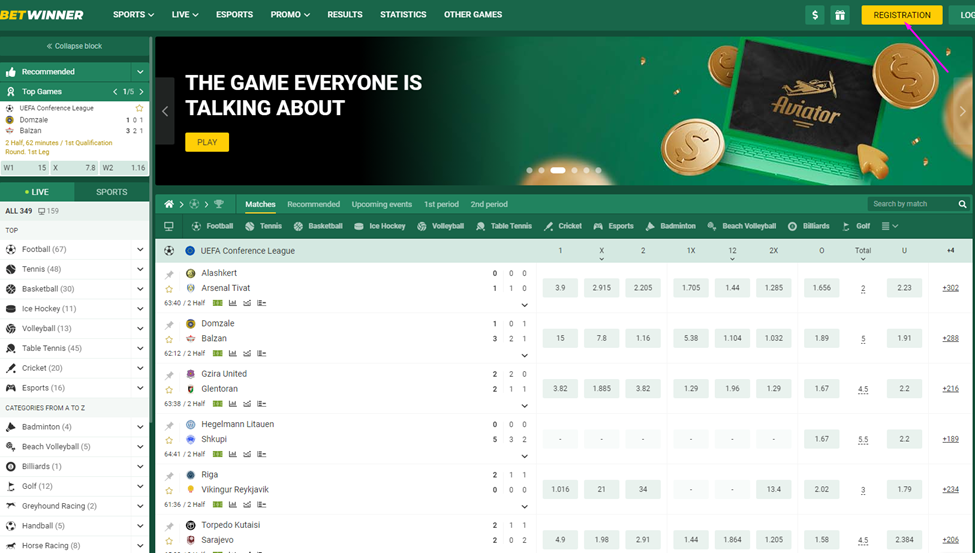Image resolution: width=975 pixels, height=553 pixels.
Task: Open pitch view icon for Riga match
Action: tap(218, 504)
